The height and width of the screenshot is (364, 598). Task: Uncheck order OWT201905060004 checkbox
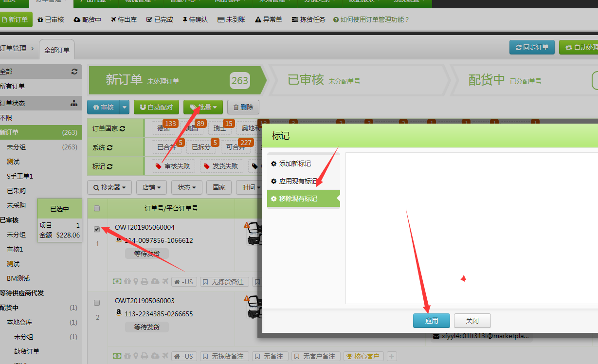coord(97,229)
